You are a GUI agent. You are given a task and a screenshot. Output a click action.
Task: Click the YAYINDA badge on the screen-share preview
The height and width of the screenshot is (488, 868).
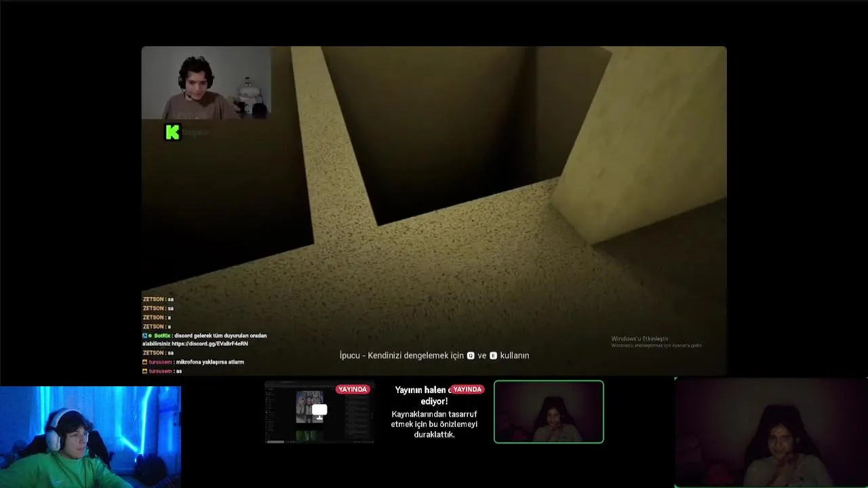point(353,390)
